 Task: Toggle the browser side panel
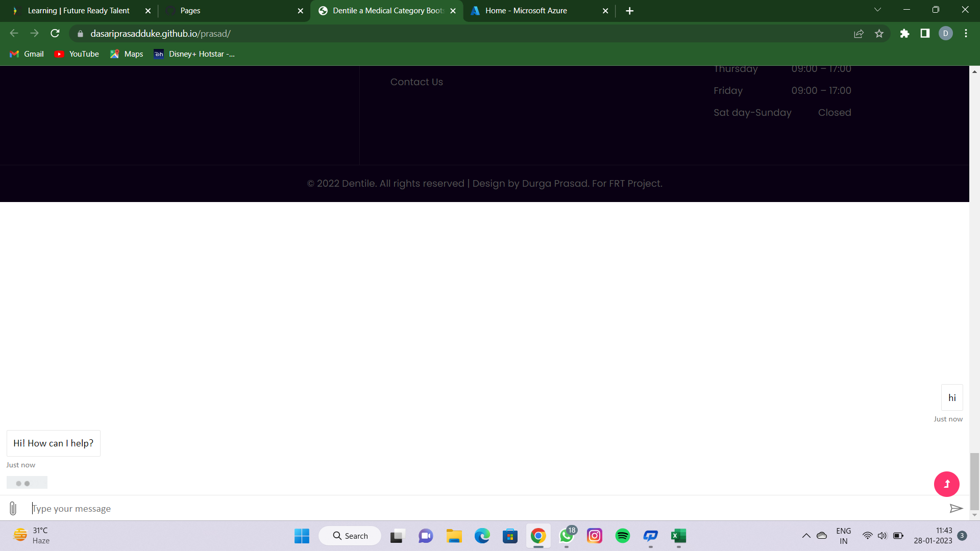click(x=925, y=34)
